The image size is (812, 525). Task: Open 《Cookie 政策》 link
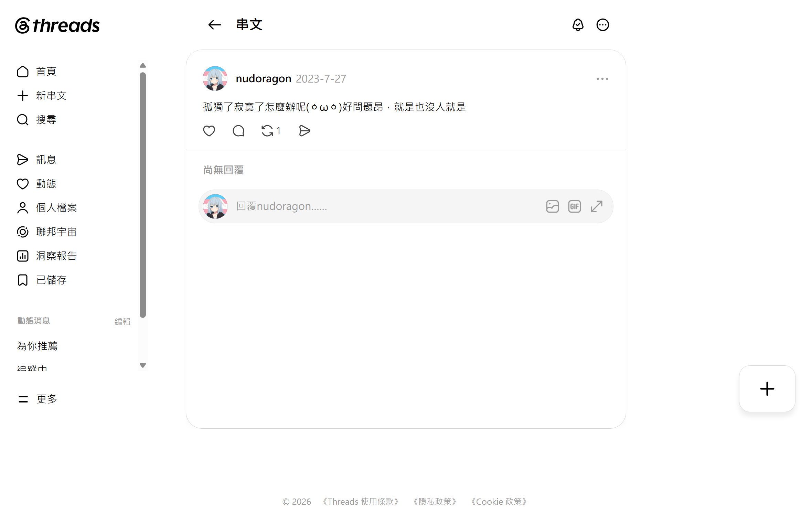tap(499, 502)
